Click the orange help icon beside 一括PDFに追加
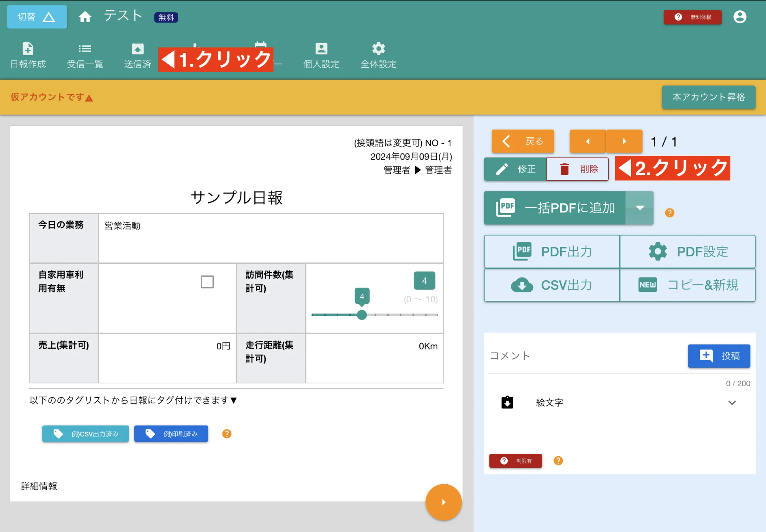The width and height of the screenshot is (766, 532). click(670, 213)
